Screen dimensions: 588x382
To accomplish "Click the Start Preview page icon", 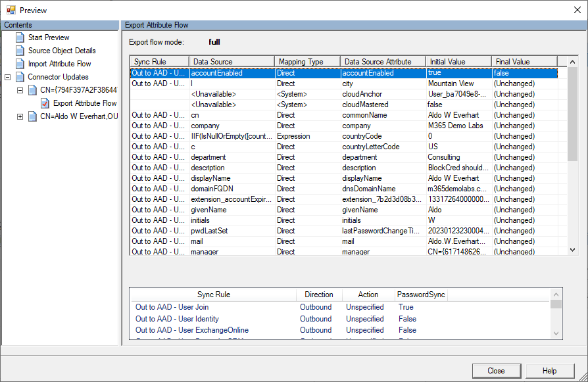I will pyautogui.click(x=20, y=37).
